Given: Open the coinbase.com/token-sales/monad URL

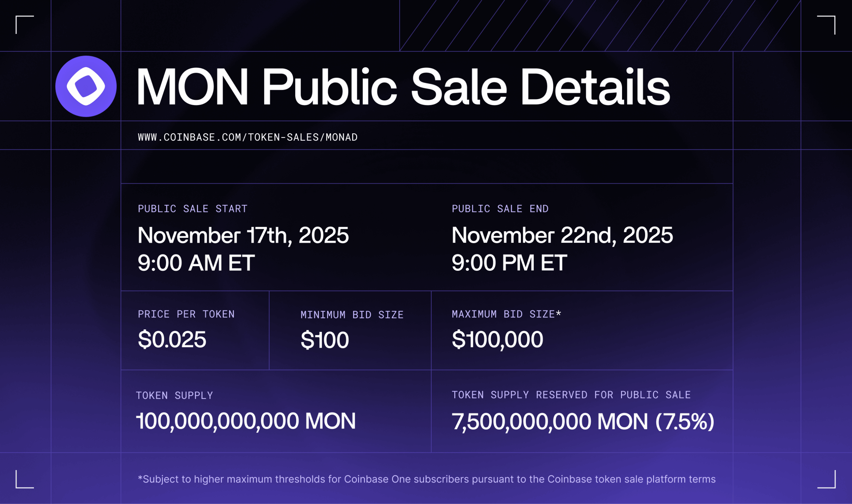Looking at the screenshot, I should click(248, 137).
